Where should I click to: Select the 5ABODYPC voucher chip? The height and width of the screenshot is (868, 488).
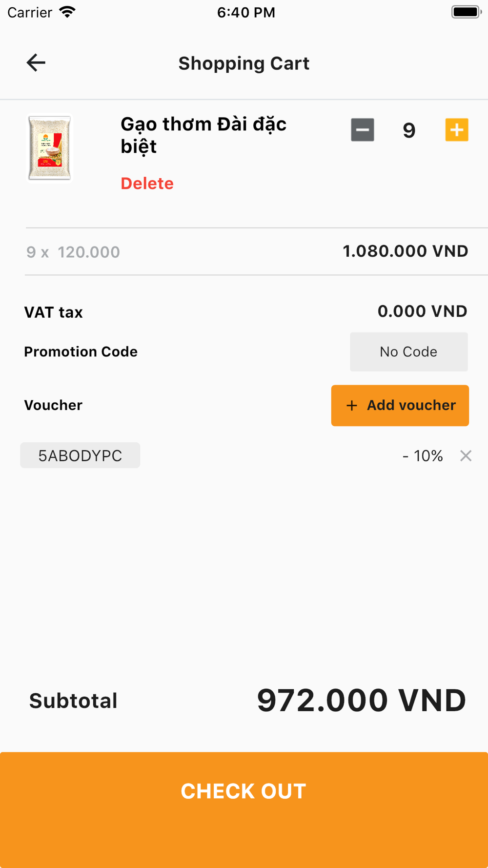click(x=80, y=455)
